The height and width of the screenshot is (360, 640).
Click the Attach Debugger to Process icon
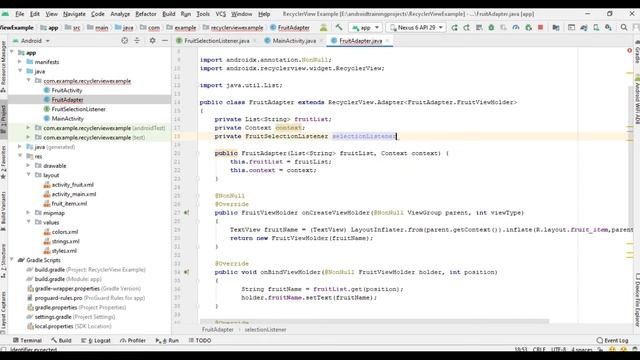click(x=528, y=27)
